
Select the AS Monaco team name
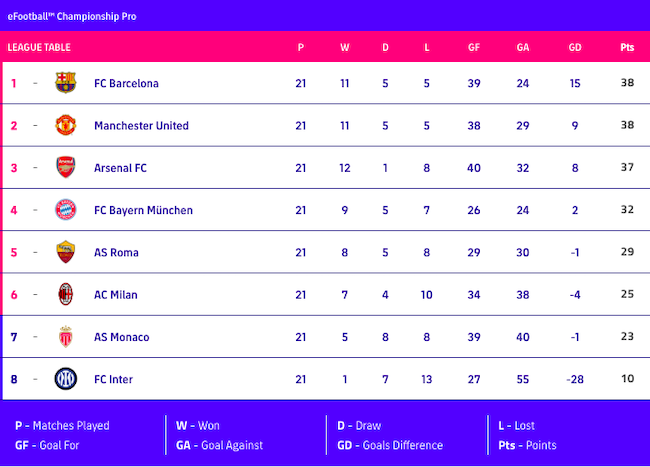pos(121,337)
